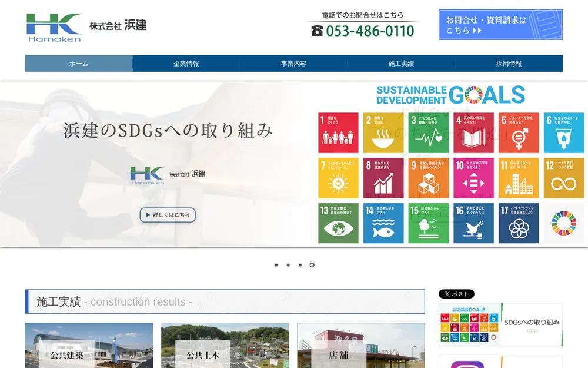Viewport: 588px width, 368px height.
Task: Click SDG goal 15 tree icon
Action: pos(428,223)
